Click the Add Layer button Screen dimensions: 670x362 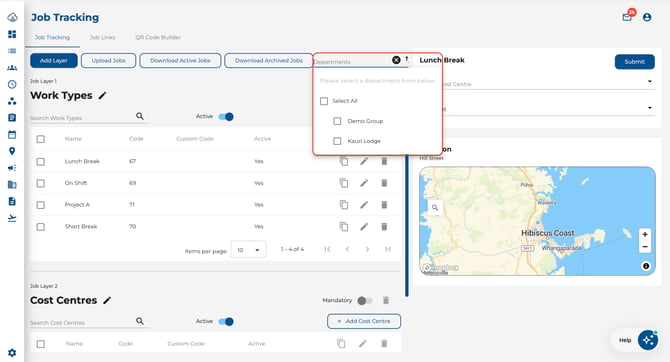click(54, 61)
